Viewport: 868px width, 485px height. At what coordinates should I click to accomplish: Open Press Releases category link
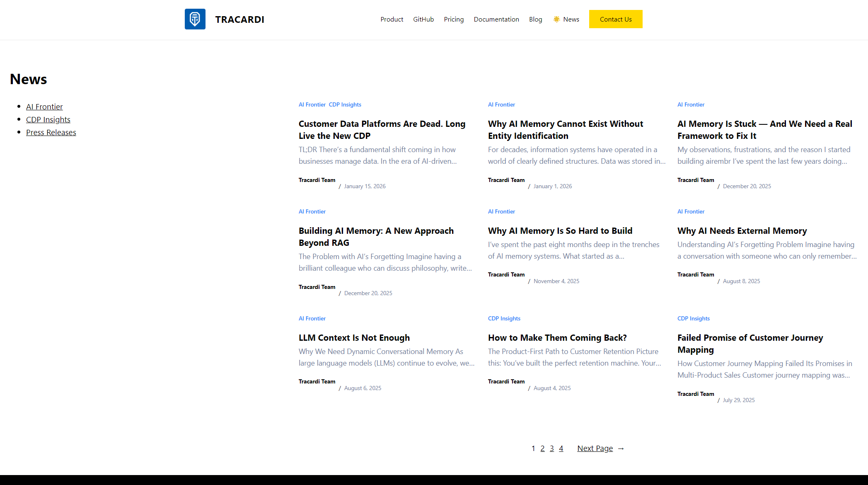[51, 133]
